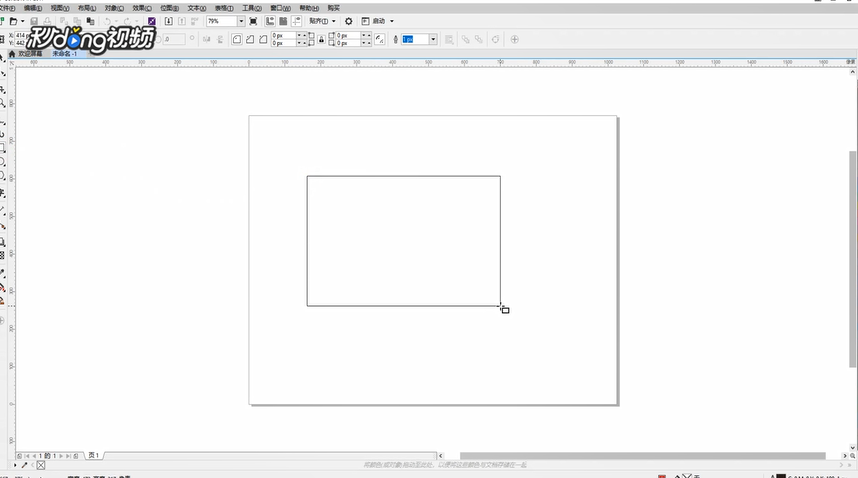Click the outline width input field
The image size is (858, 478).
pos(415,39)
